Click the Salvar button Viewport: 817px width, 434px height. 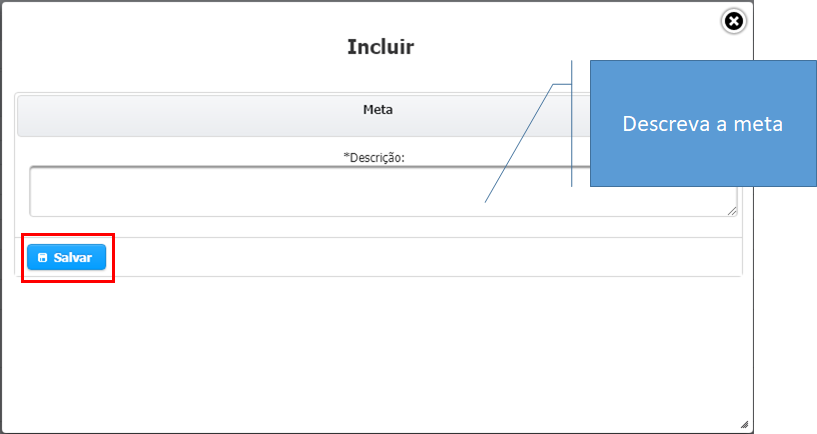point(66,257)
